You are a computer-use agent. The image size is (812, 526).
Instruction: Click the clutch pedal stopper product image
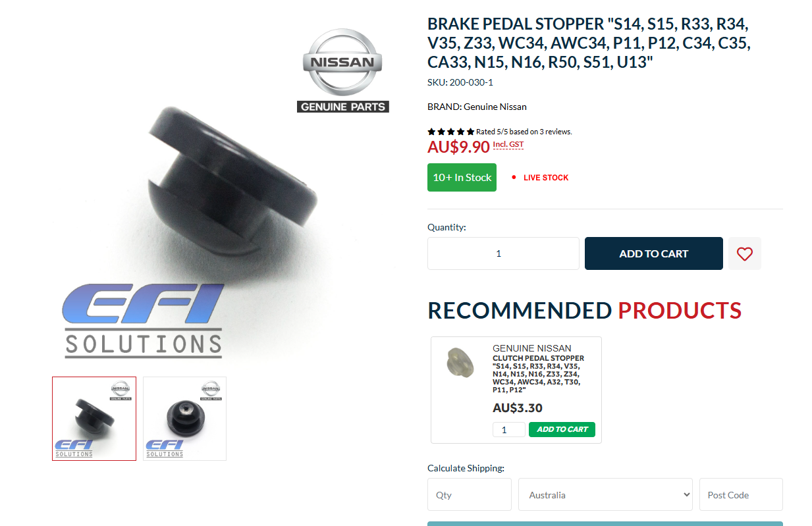point(460,361)
